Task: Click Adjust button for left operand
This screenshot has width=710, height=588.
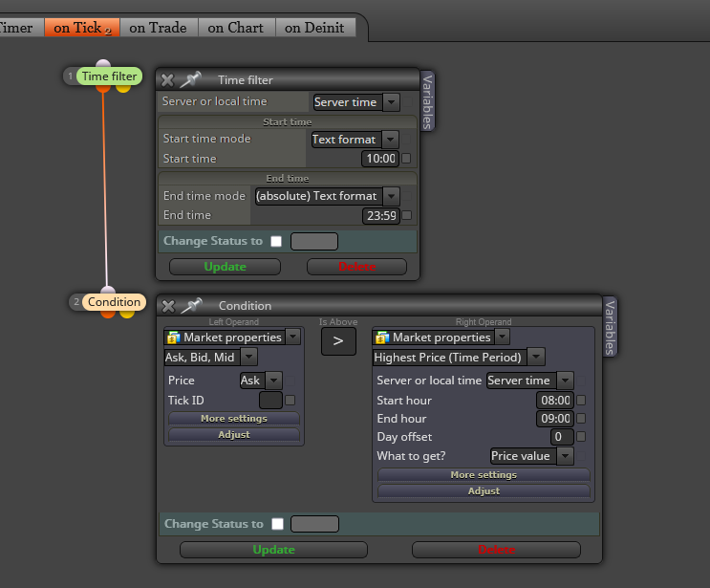Action: tap(234, 435)
